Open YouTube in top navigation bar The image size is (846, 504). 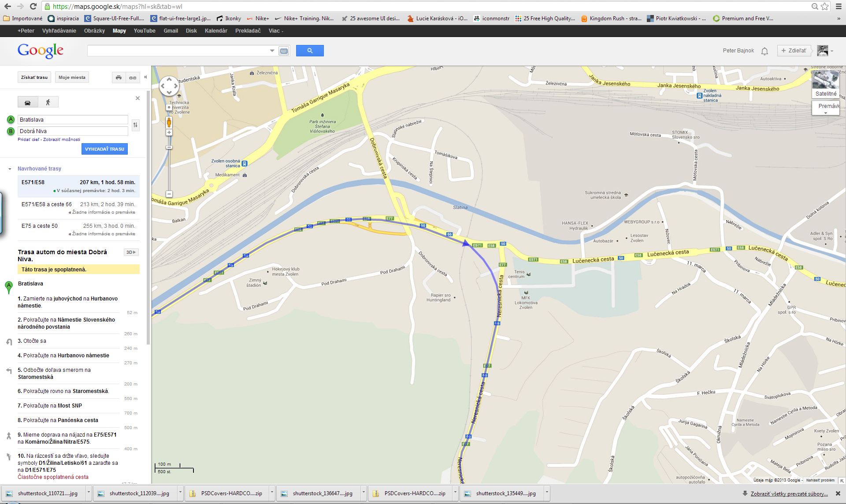(145, 31)
